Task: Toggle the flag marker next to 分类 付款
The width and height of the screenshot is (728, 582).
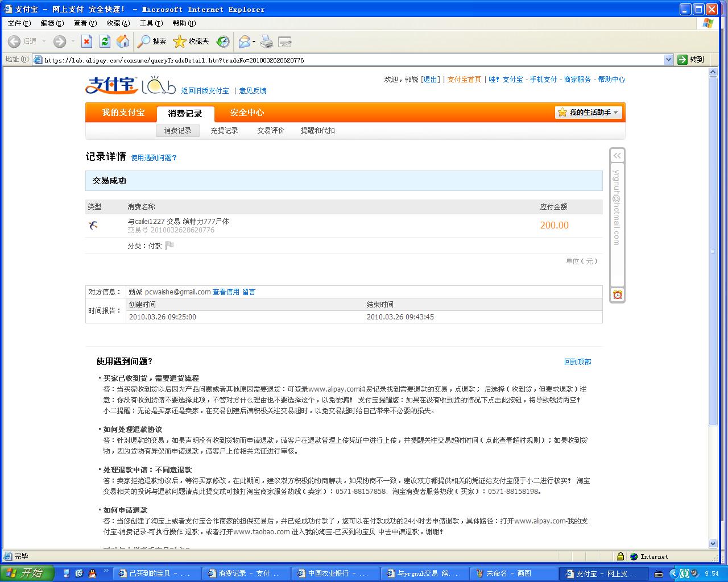Action: 169,246
